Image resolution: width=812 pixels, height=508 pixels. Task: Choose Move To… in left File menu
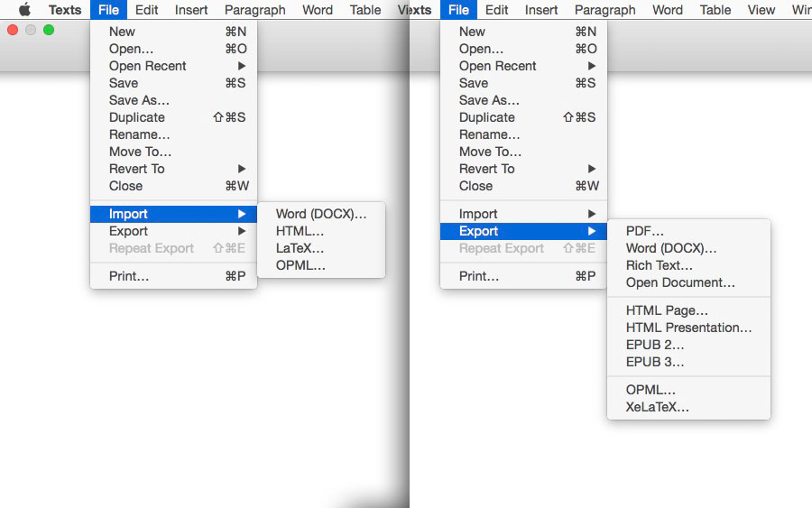(x=173, y=152)
